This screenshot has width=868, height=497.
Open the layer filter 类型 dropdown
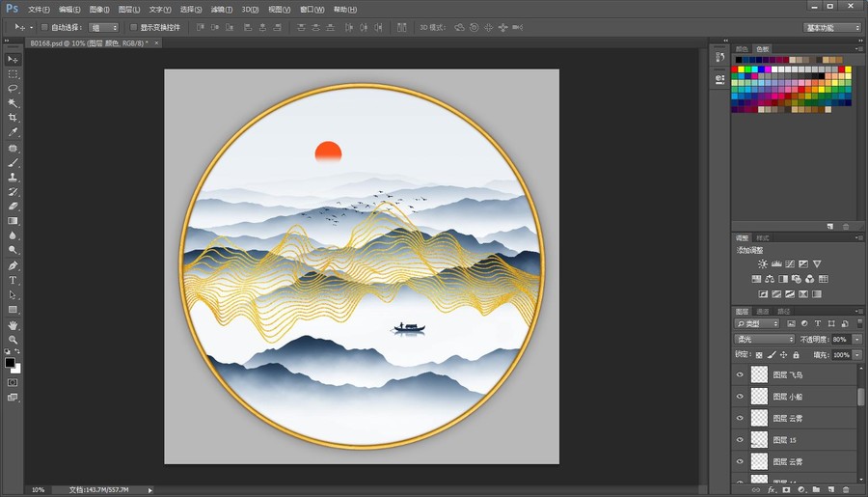click(757, 323)
